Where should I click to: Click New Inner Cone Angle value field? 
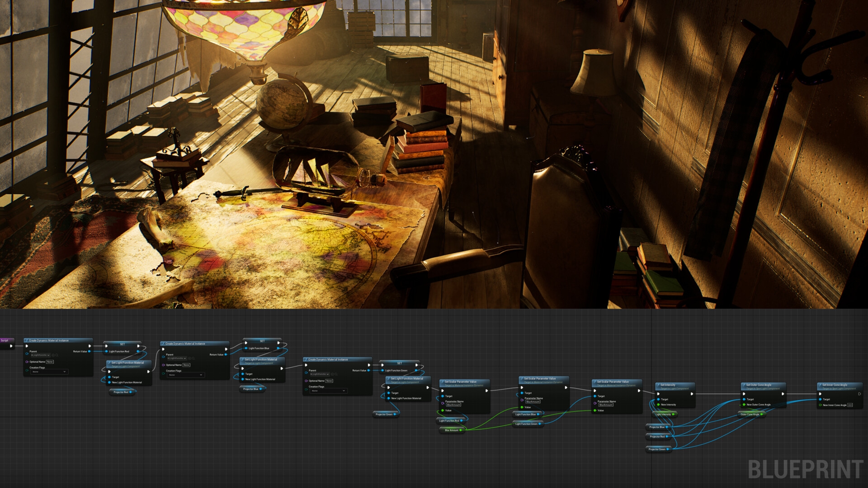850,405
